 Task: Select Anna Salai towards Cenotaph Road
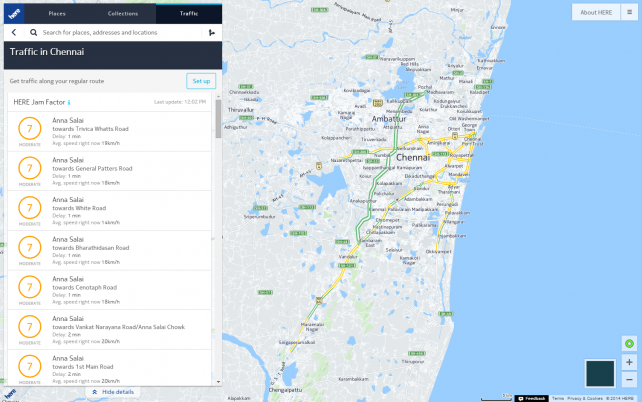(109, 290)
